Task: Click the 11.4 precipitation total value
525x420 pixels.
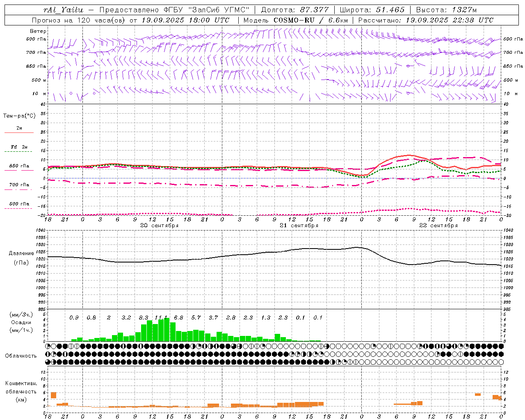Action: tap(161, 318)
